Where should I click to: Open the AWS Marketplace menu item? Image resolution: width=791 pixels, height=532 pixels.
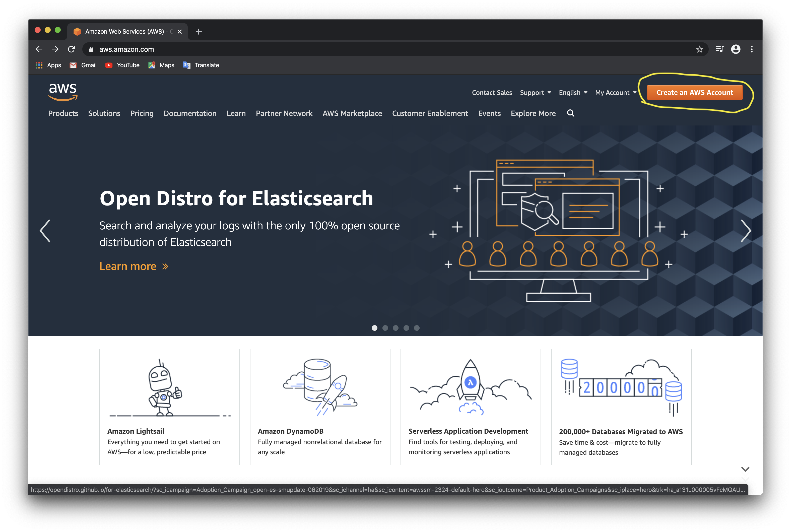352,113
